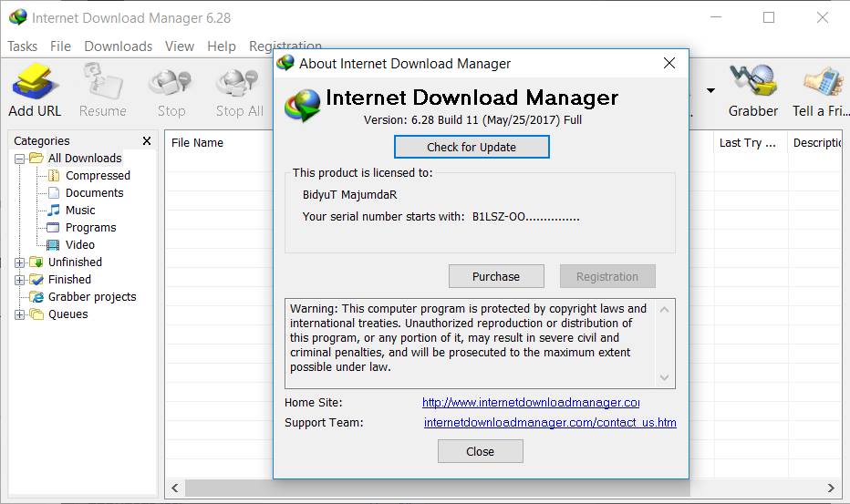Click the Purchase button
Viewport: 850px width, 504px height.
tap(496, 276)
